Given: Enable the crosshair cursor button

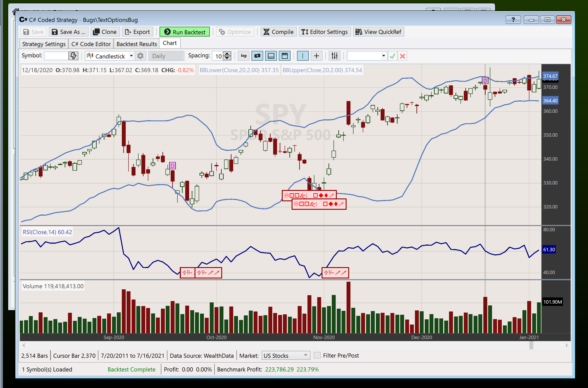Looking at the screenshot, I should (316, 56).
